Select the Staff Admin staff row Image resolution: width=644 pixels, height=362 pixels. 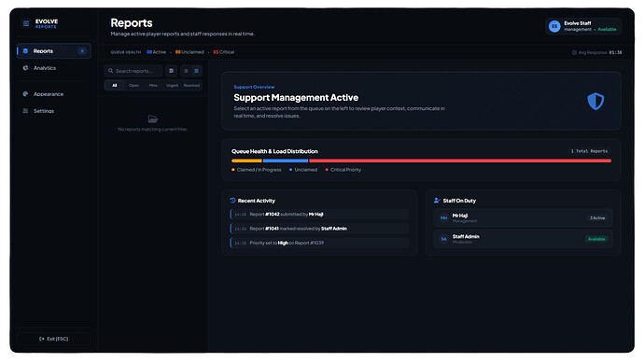(524, 239)
